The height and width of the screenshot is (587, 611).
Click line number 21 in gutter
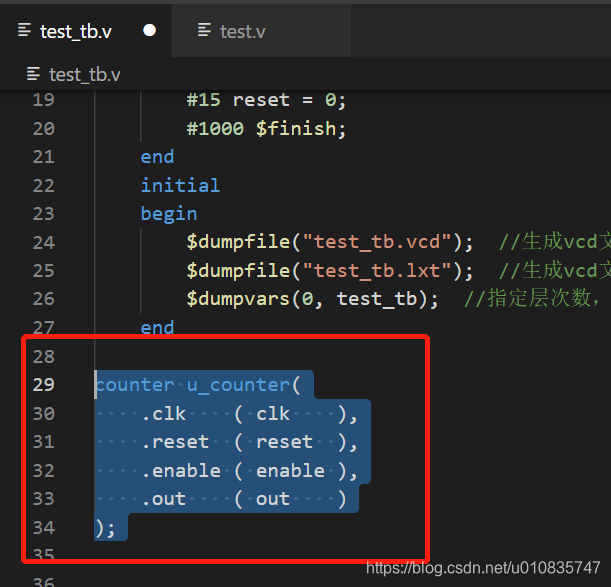(x=44, y=157)
